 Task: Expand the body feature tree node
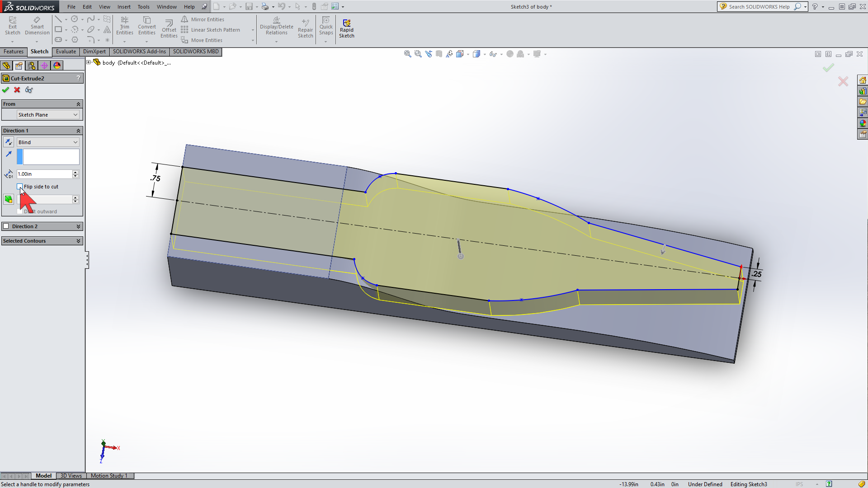[89, 62]
